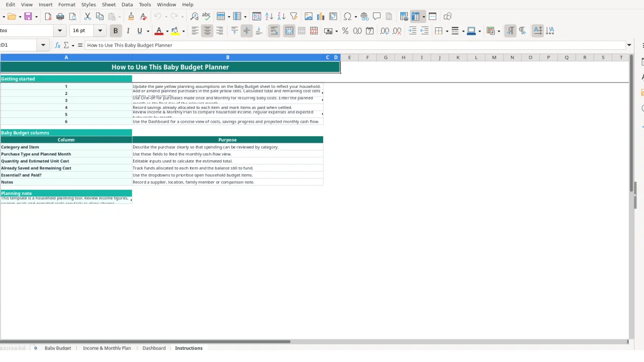Toggle Underline formatting
Screen dimensions: 644x362
pos(140,31)
